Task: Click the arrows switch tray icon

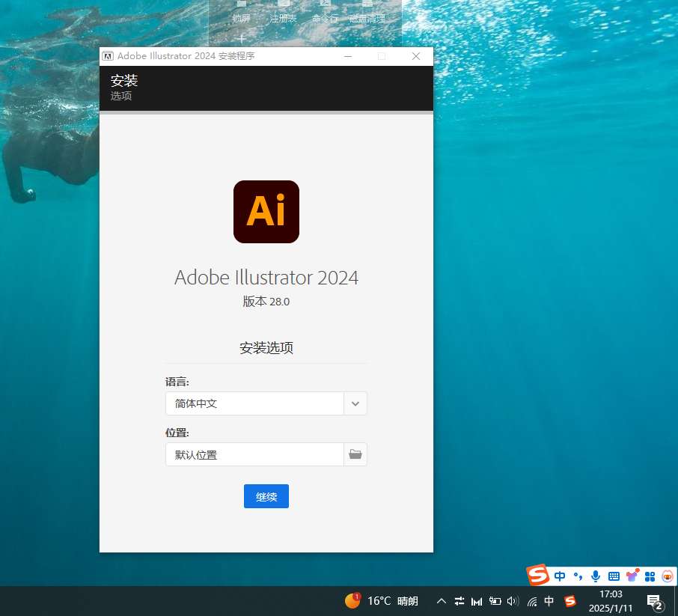Action: point(459,601)
